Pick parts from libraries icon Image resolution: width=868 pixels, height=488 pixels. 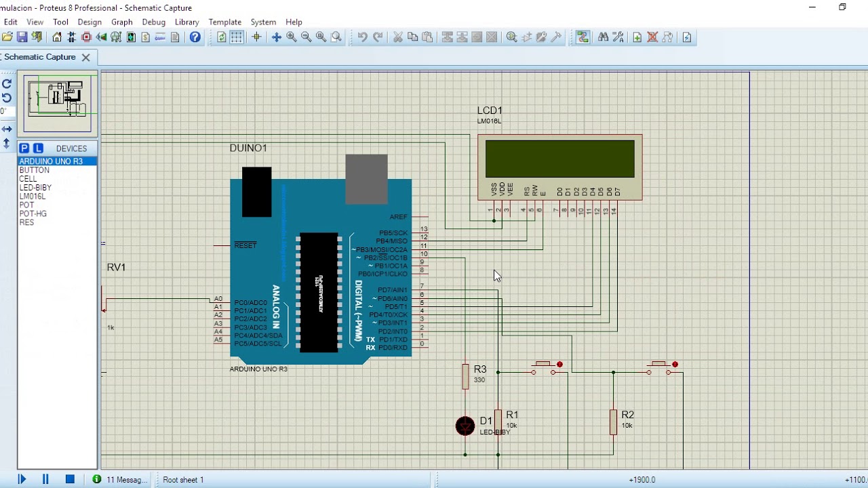coord(512,37)
